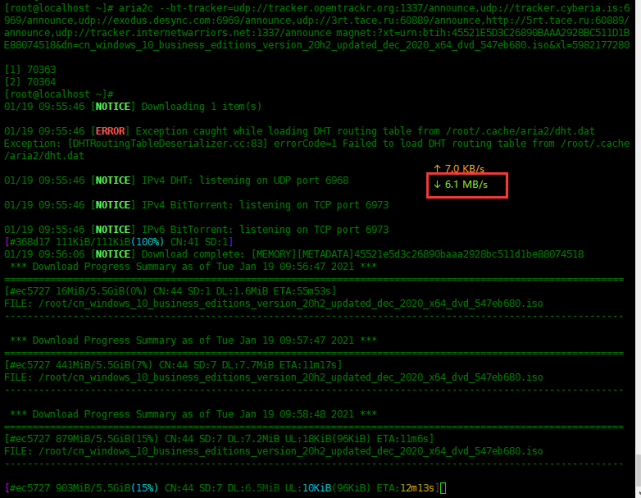Click 'IPv4 DHT: listening on UDP port 6968'
641x498 pixels.
point(245,180)
